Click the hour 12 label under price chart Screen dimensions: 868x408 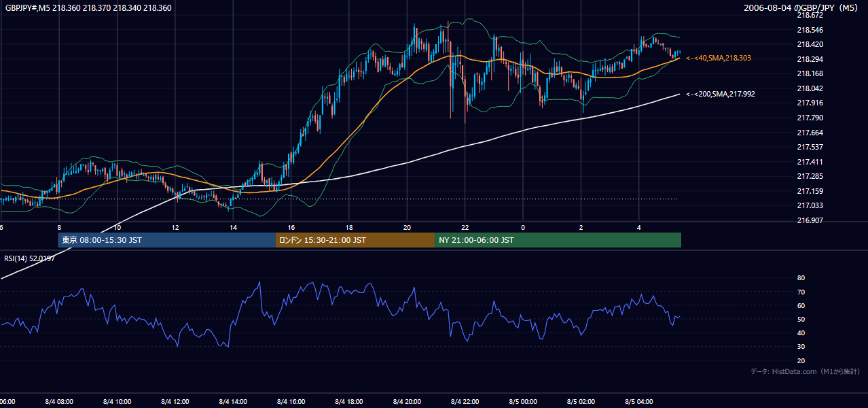(175, 227)
